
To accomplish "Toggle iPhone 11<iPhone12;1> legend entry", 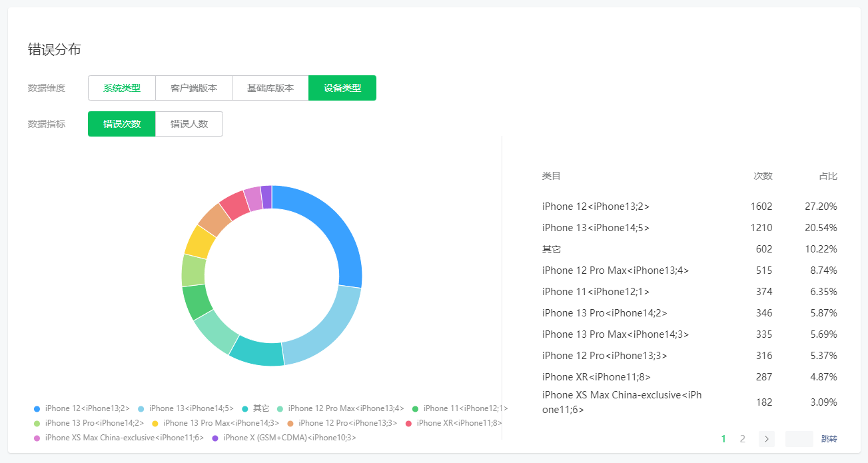I will [x=460, y=408].
